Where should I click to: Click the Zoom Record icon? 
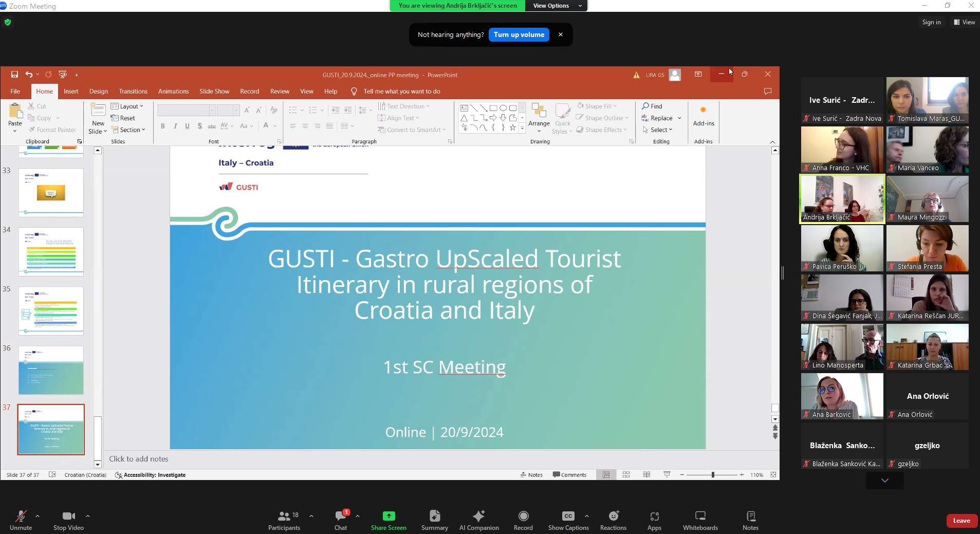coord(523,516)
